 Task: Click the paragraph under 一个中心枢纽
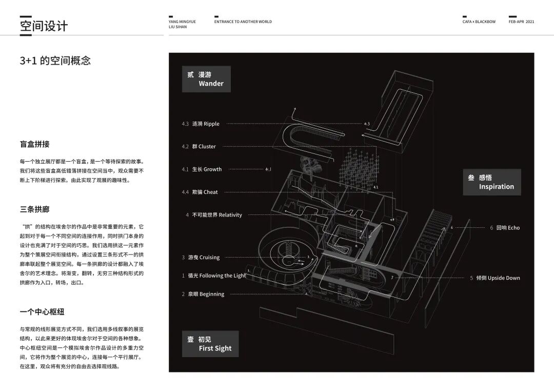click(82, 348)
